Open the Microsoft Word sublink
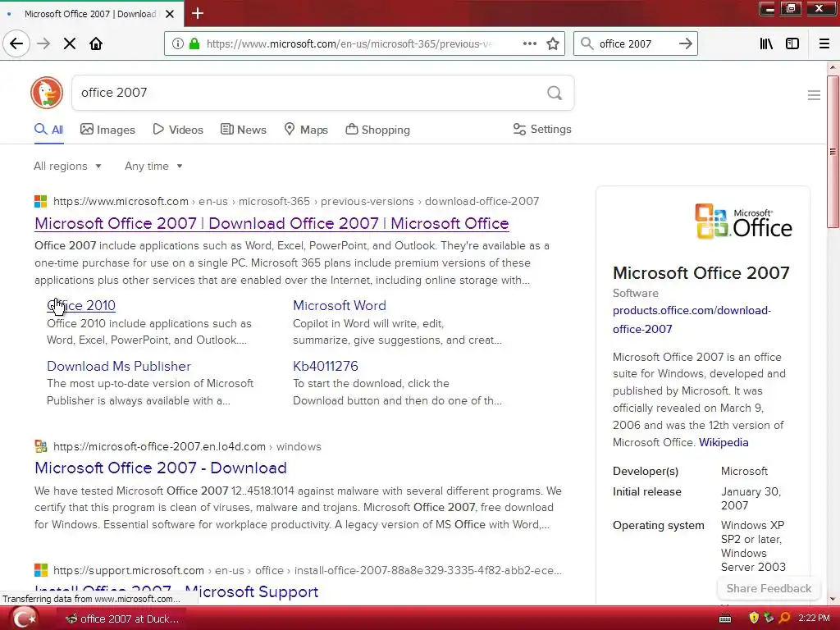This screenshot has width=840, height=630. 339,305
